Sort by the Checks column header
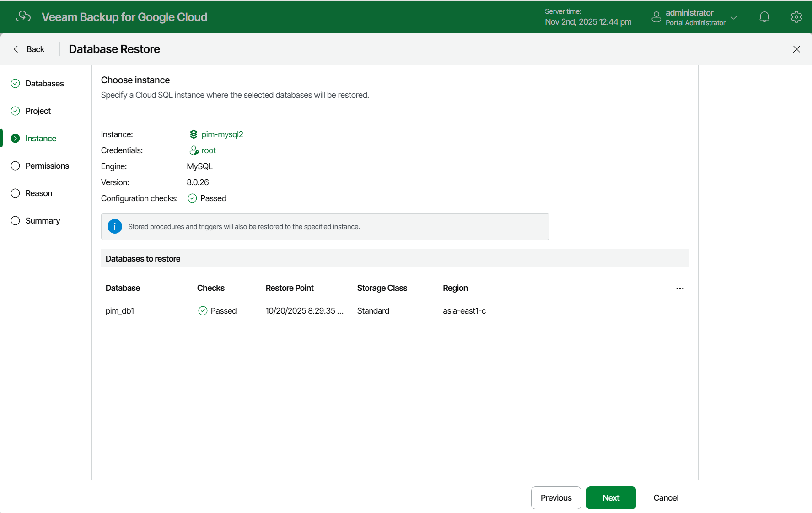 pyautogui.click(x=210, y=288)
